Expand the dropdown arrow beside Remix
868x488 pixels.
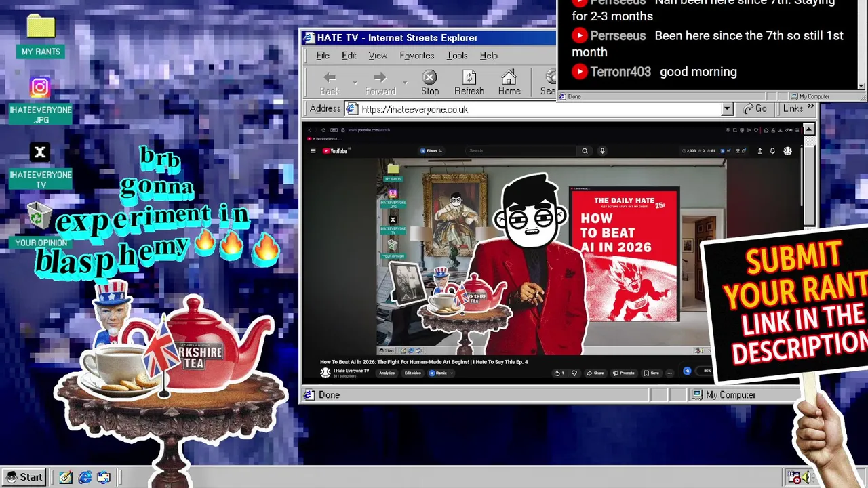[452, 373]
